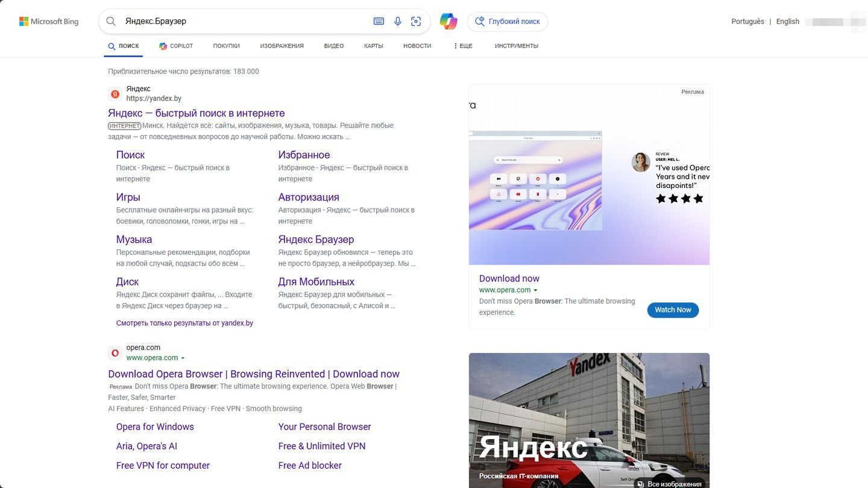868x488 pixels.
Task: Open result Яндекс — быстрый поиск в интернете
Action: [197, 113]
